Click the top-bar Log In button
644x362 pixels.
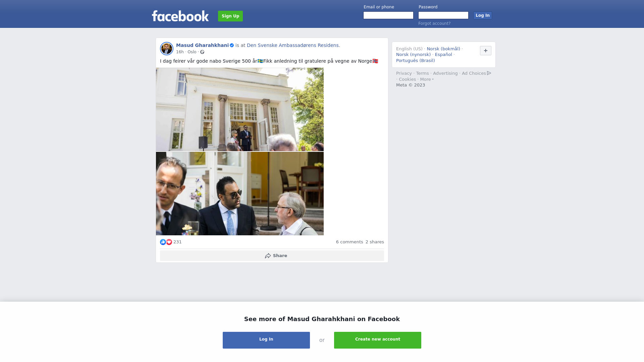(x=483, y=15)
